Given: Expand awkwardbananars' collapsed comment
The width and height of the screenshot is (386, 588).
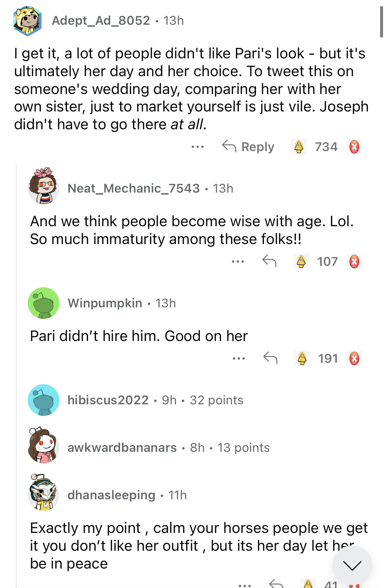Looking at the screenshot, I should click(x=168, y=448).
